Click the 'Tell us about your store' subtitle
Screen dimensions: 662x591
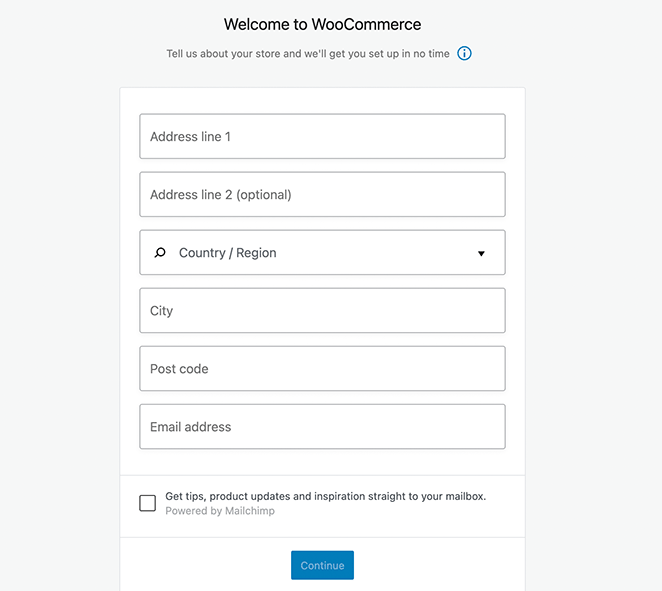[309, 53]
